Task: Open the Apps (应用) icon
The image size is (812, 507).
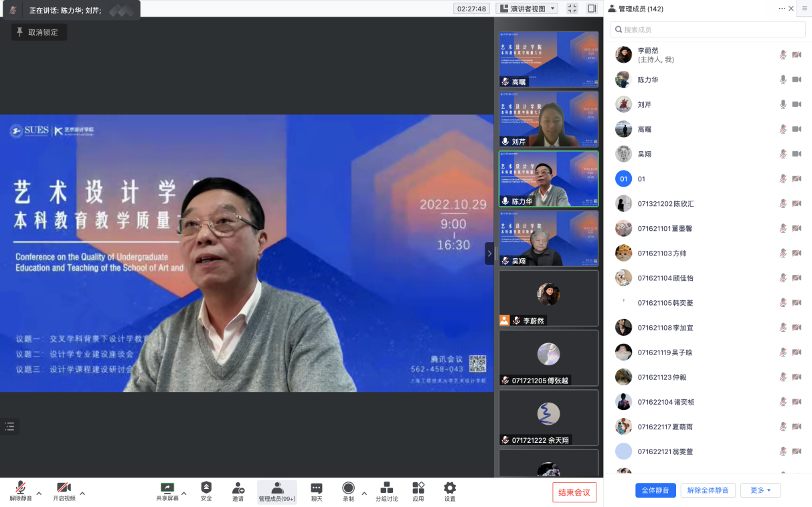Action: tap(418, 490)
